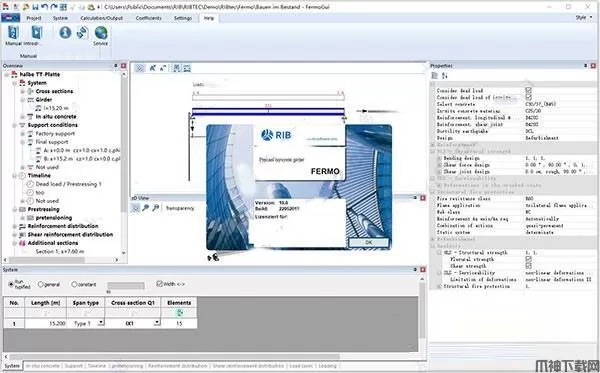
Task: Open the Span type dropdown in row 1
Action: 101,323
